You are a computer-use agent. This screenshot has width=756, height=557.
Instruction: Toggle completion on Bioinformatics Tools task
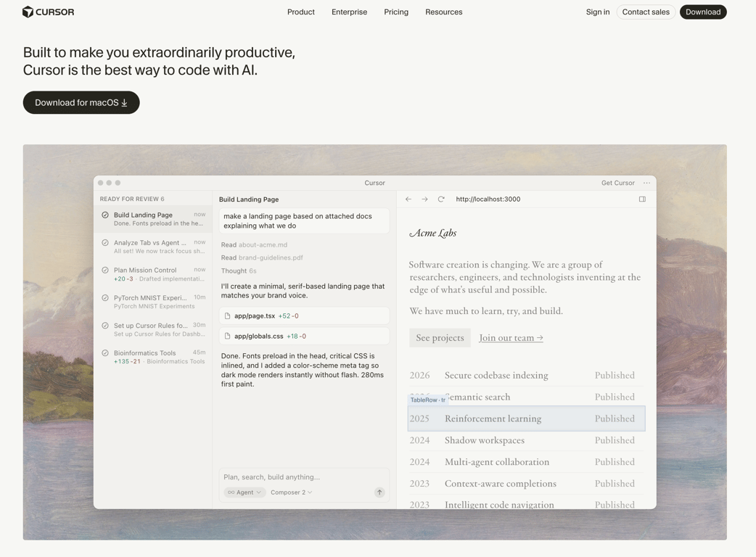[x=104, y=353]
